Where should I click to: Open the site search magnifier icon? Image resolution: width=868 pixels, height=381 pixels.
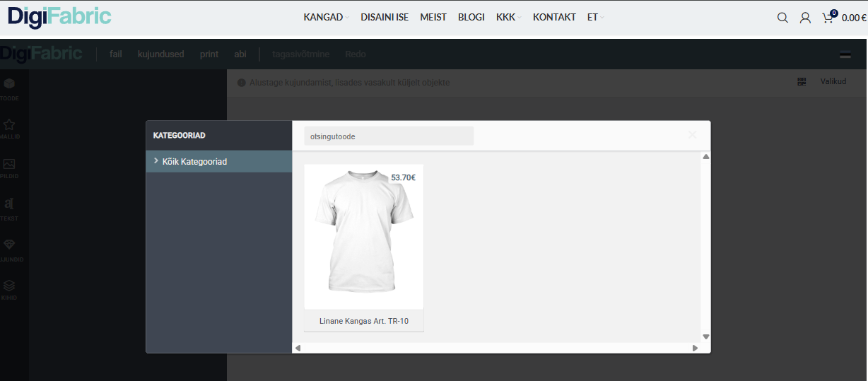pos(782,18)
